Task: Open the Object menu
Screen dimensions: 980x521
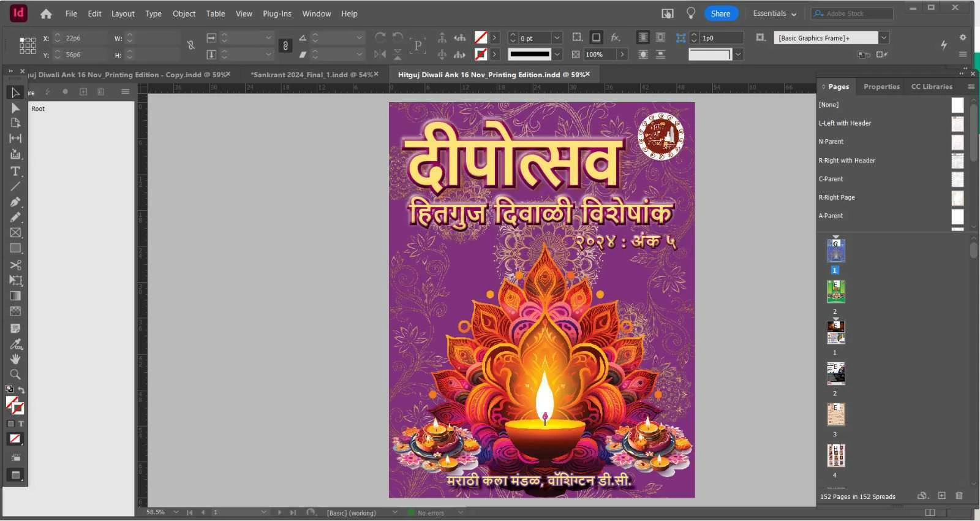Action: pyautogui.click(x=184, y=13)
